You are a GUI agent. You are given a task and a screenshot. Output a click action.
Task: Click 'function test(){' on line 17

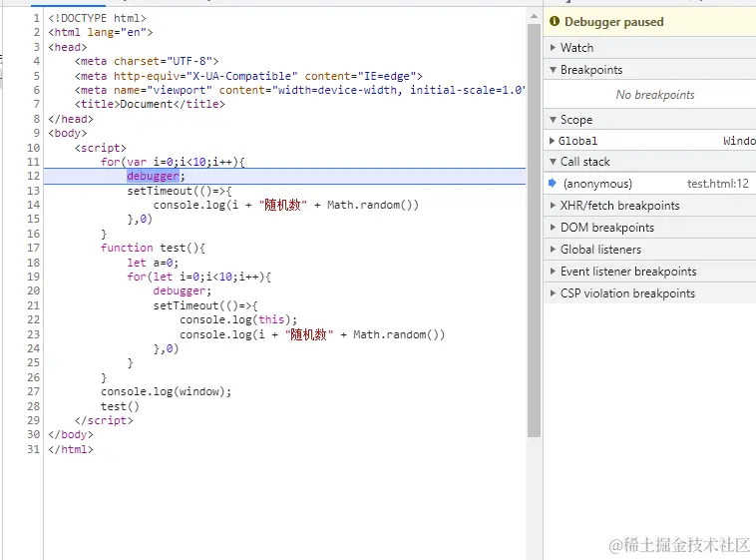(153, 249)
